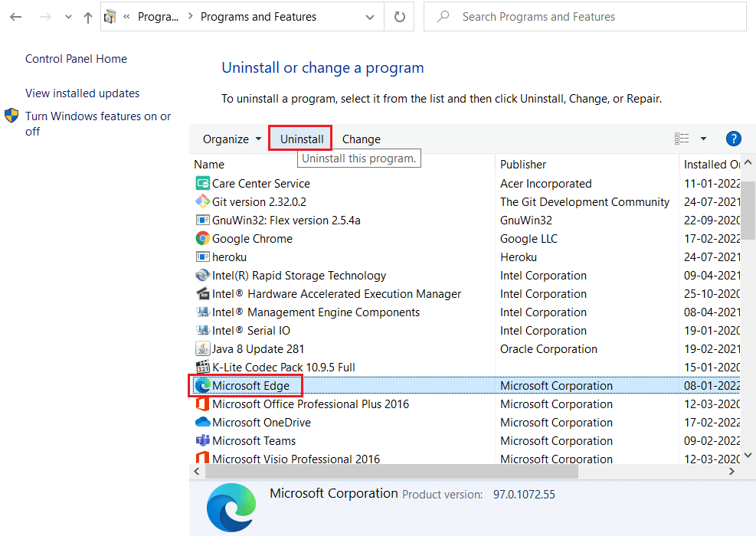This screenshot has height=536, width=756.
Task: Click the Search Programs and Features box
Action: 585,17
